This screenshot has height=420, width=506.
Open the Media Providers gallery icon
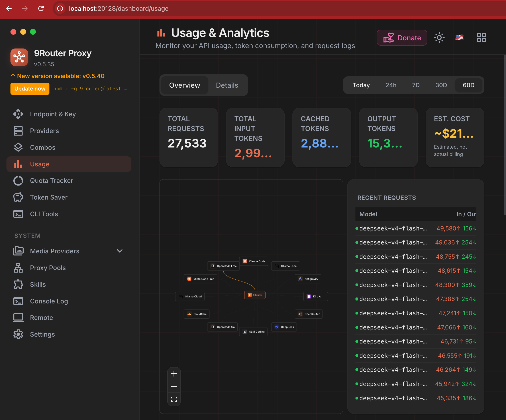[18, 251]
